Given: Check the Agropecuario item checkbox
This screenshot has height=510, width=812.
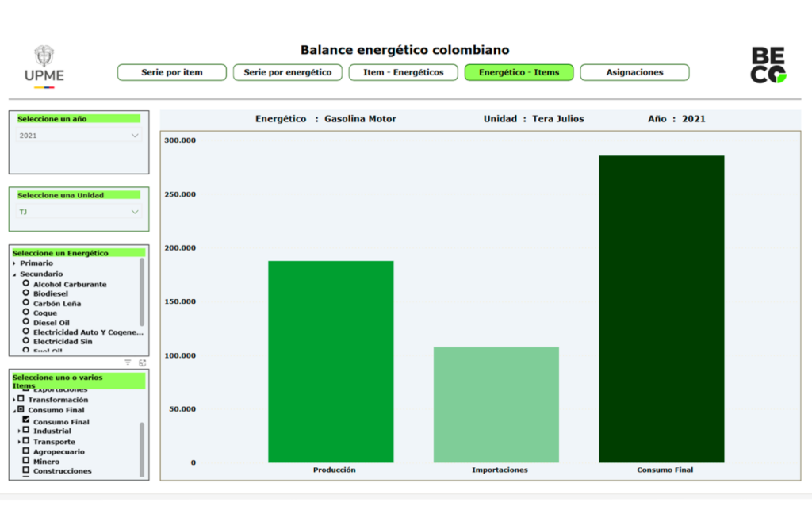Looking at the screenshot, I should point(26,451).
